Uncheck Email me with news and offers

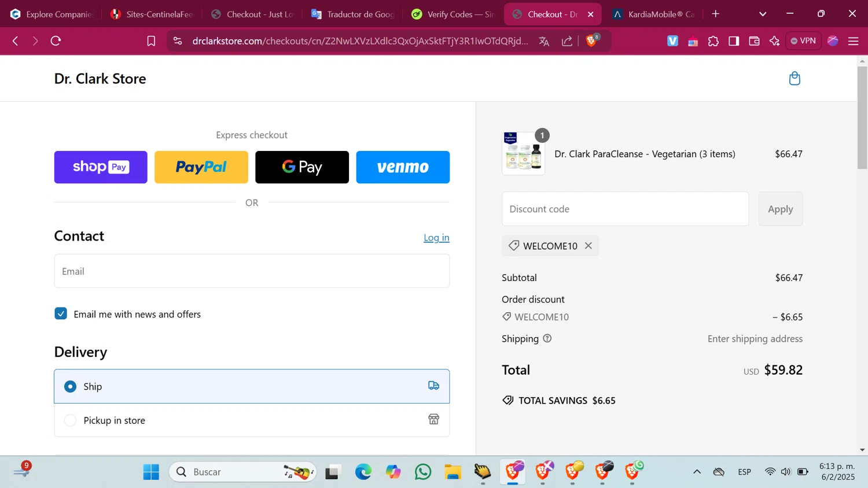(x=61, y=313)
